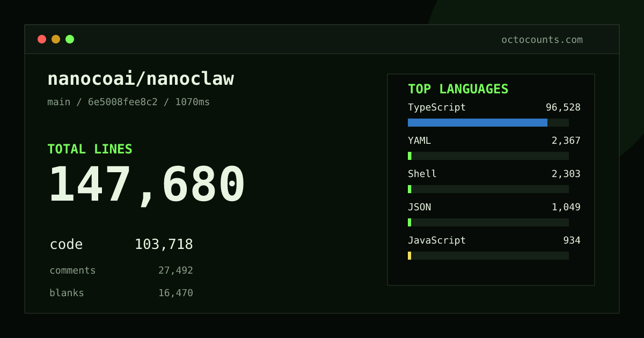This screenshot has width=644, height=338.
Task: Click the 'comments' row label
Action: coord(72,270)
